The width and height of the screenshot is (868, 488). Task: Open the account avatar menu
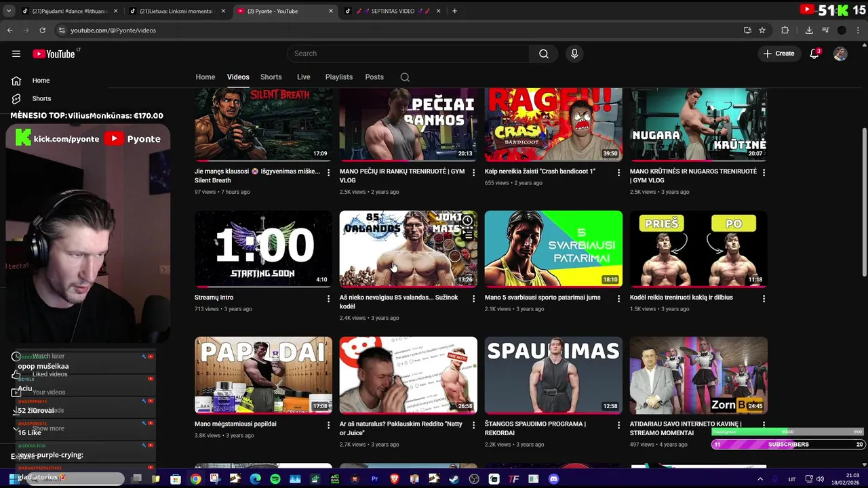point(840,54)
